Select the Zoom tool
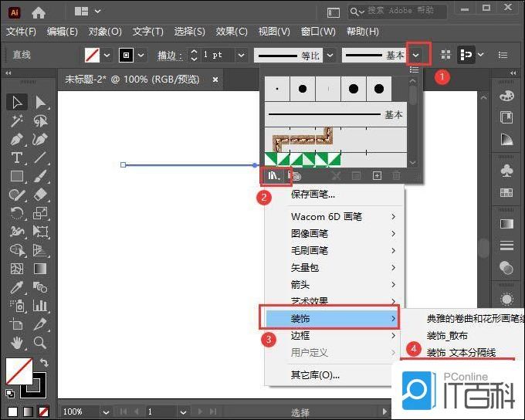This screenshot has height=420, width=525. click(40, 342)
